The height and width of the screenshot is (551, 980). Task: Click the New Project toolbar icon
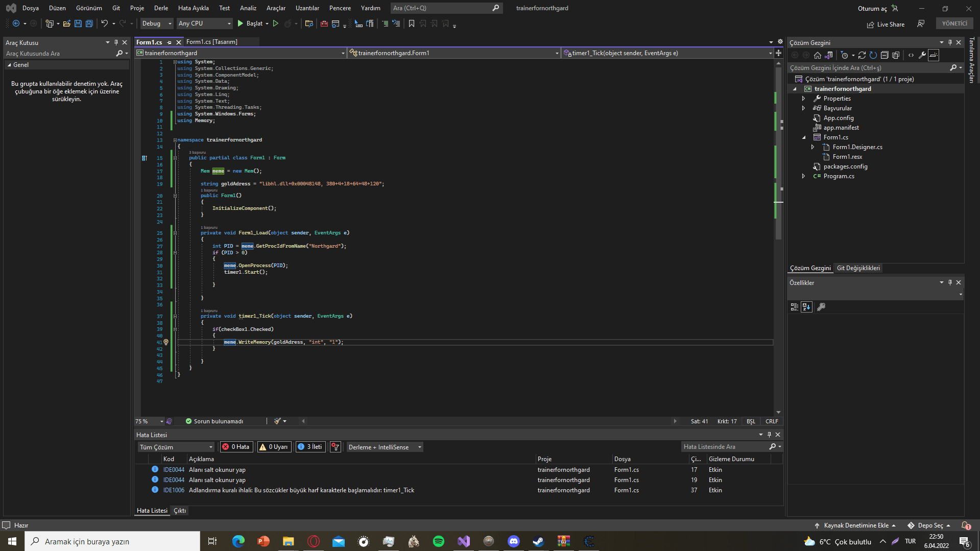pos(50,23)
